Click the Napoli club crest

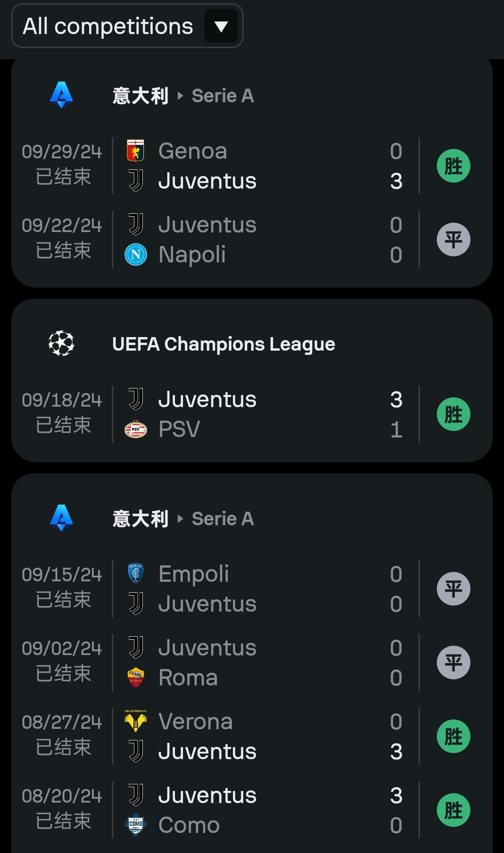(136, 255)
